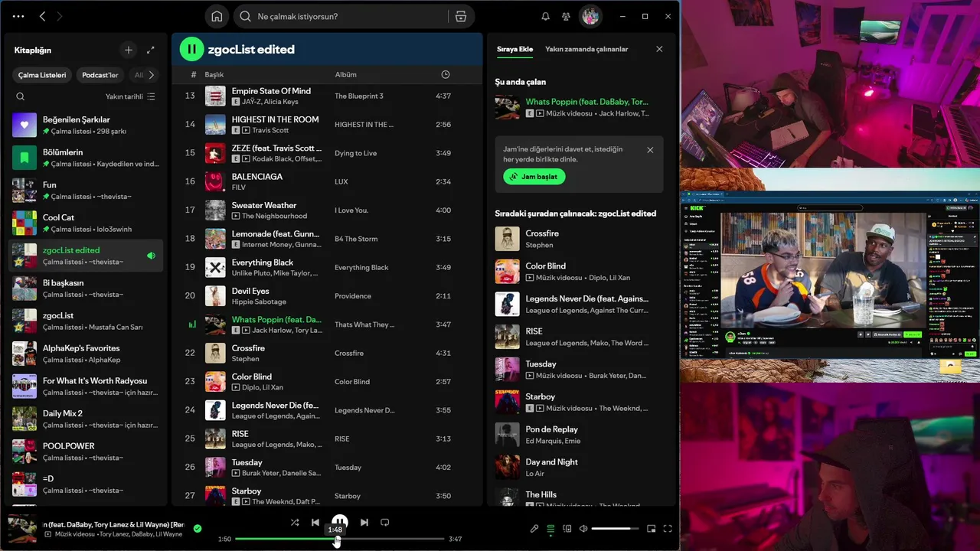
Task: Click the Jam başlat button
Action: [x=534, y=176]
